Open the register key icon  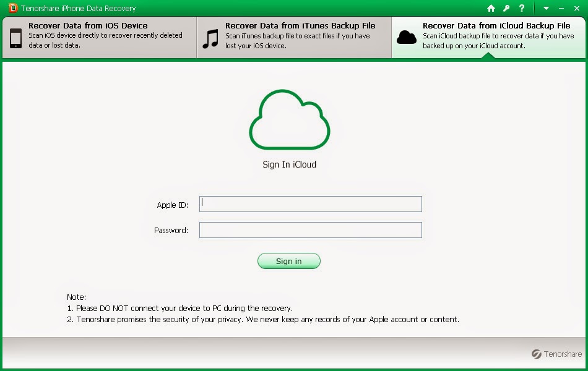[x=506, y=8]
